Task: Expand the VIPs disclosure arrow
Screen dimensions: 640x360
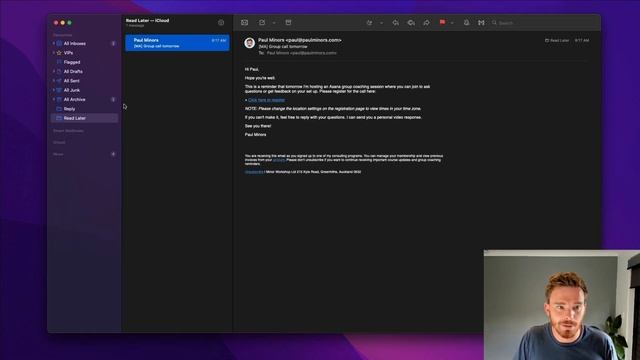Action: tap(53, 53)
